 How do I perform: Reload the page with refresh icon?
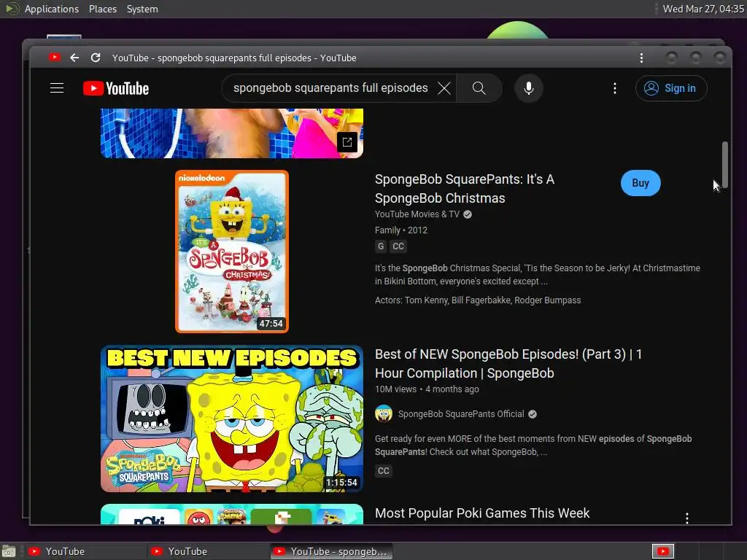coord(96,58)
